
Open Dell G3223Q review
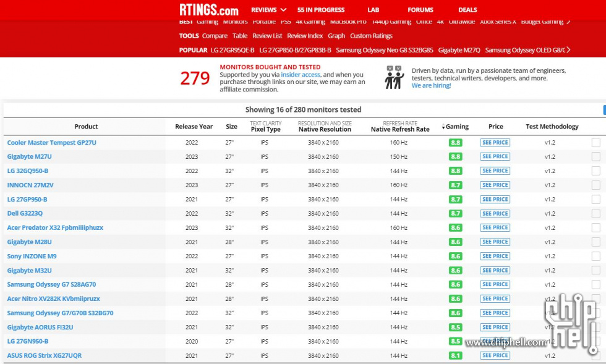click(x=25, y=213)
